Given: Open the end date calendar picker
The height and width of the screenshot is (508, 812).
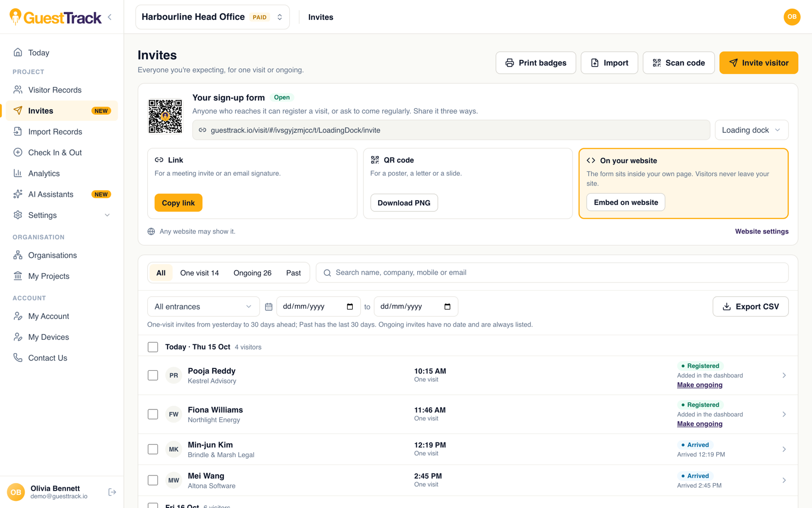Looking at the screenshot, I should pos(447,307).
